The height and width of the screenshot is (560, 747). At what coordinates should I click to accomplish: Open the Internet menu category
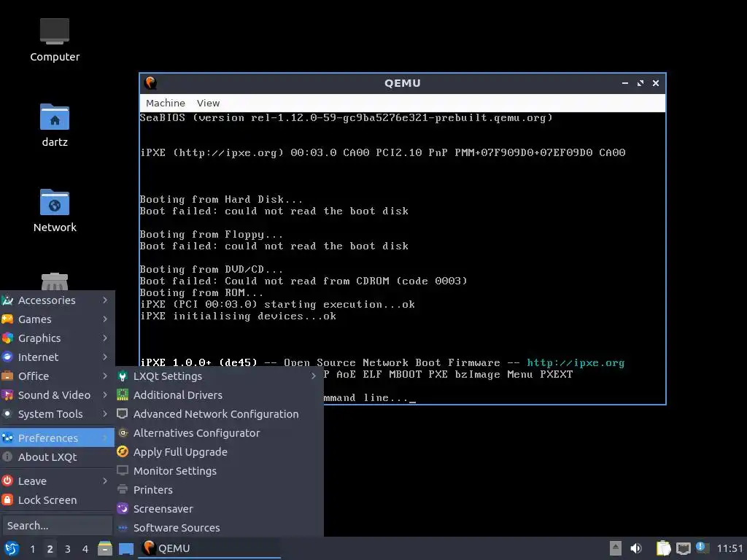tap(57, 357)
